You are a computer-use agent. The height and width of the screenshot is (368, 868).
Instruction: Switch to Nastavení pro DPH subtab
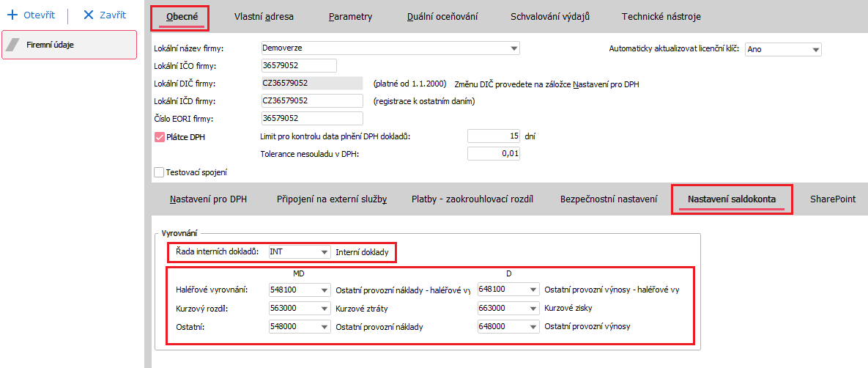coord(208,199)
